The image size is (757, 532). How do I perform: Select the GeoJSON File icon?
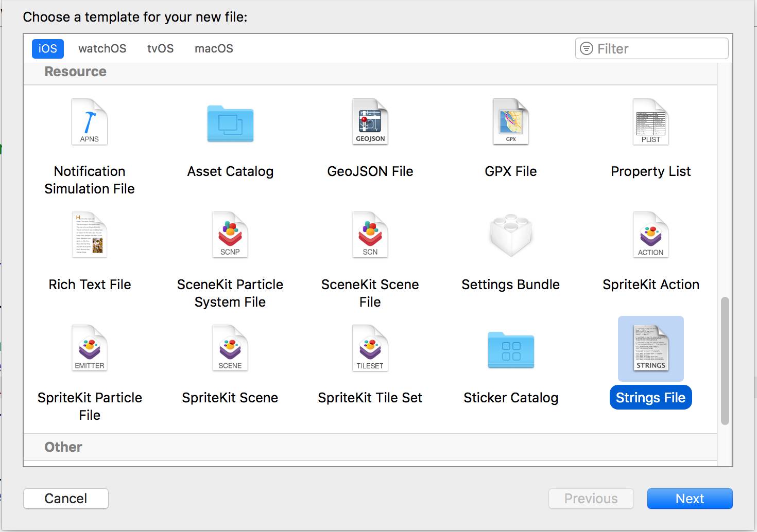tap(370, 122)
